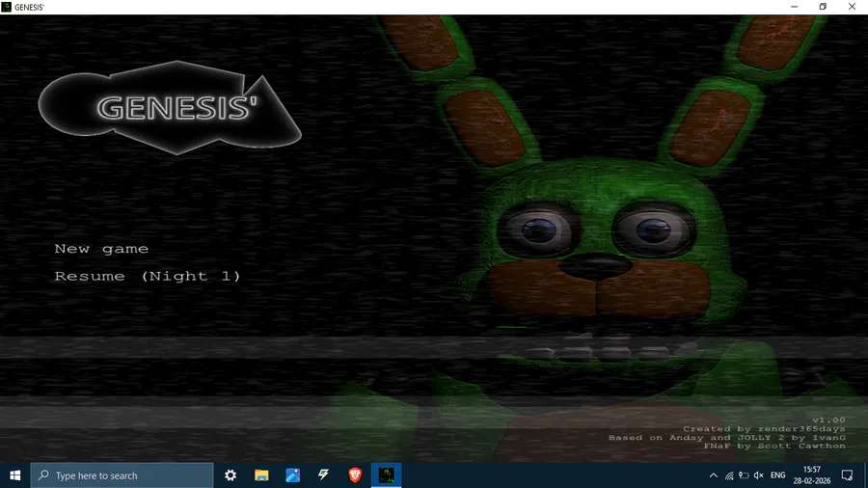Open the Windows Start menu
This screenshot has height=488, width=868.
[x=14, y=475]
